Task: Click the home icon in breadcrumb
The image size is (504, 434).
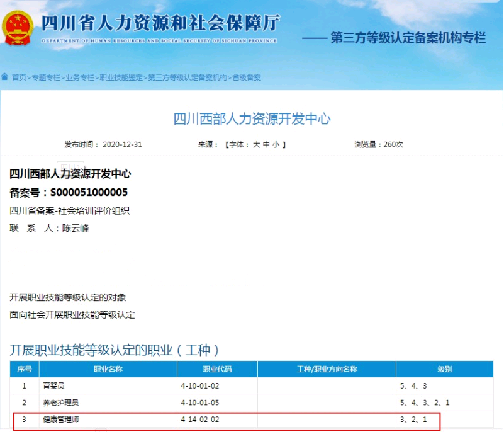Action: 5,77
